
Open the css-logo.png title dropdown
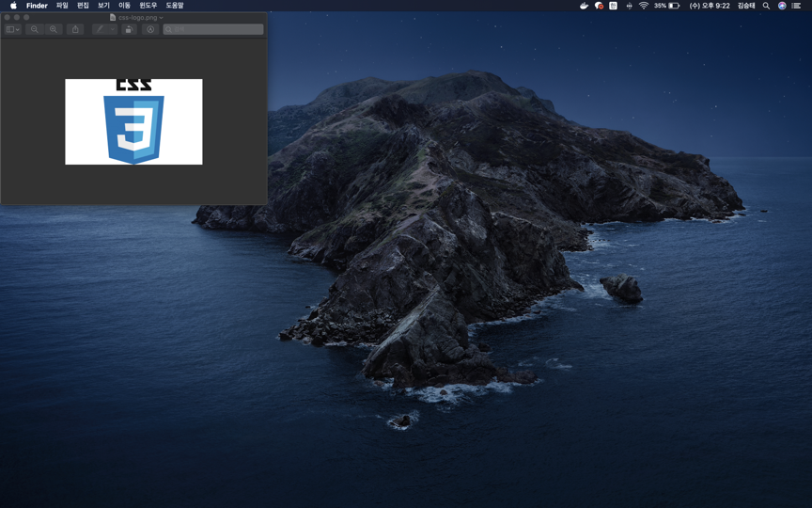[161, 18]
